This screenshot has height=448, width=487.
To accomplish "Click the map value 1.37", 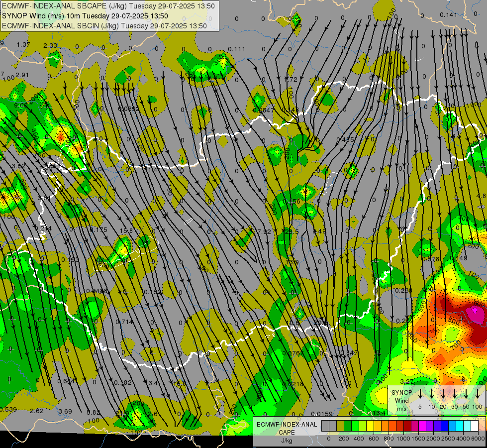I will pyautogui.click(x=23, y=45).
